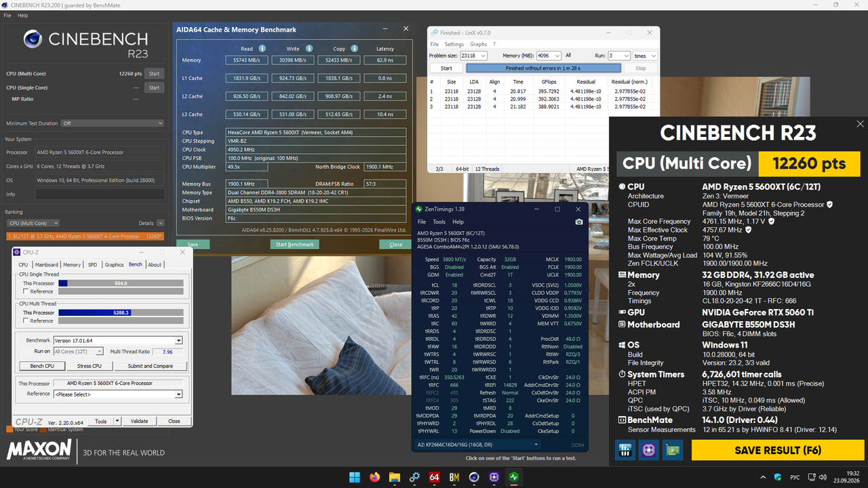
Task: Switch to CPU-Z SPD tab
Action: pyautogui.click(x=93, y=265)
